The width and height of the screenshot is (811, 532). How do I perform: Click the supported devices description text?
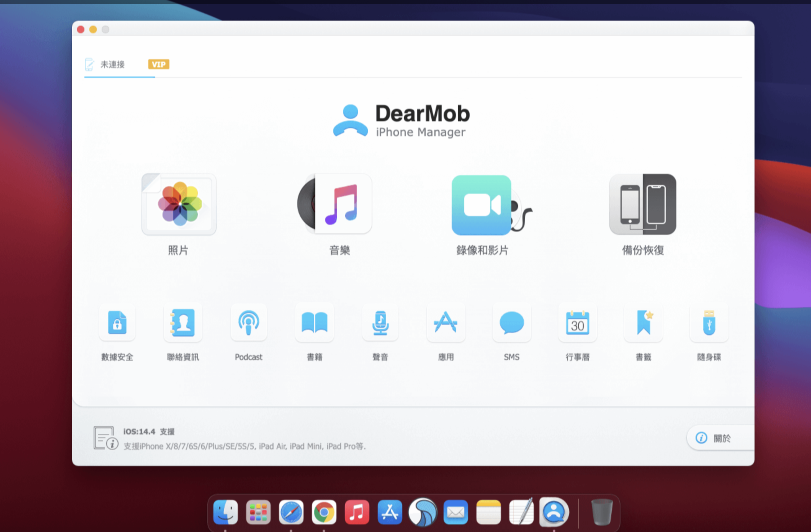coord(245,446)
